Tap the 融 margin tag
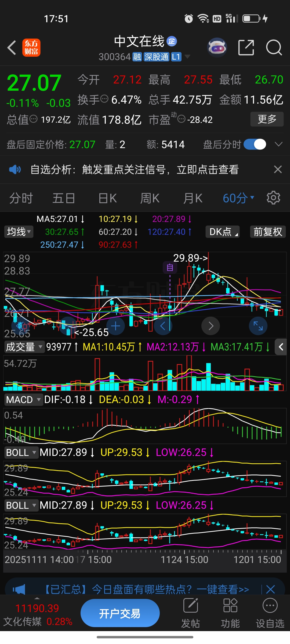 tap(137, 57)
